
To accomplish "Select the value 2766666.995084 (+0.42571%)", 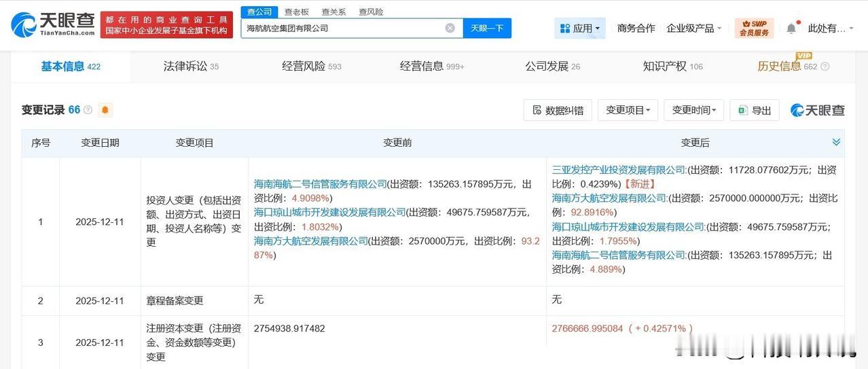I will click(x=622, y=328).
